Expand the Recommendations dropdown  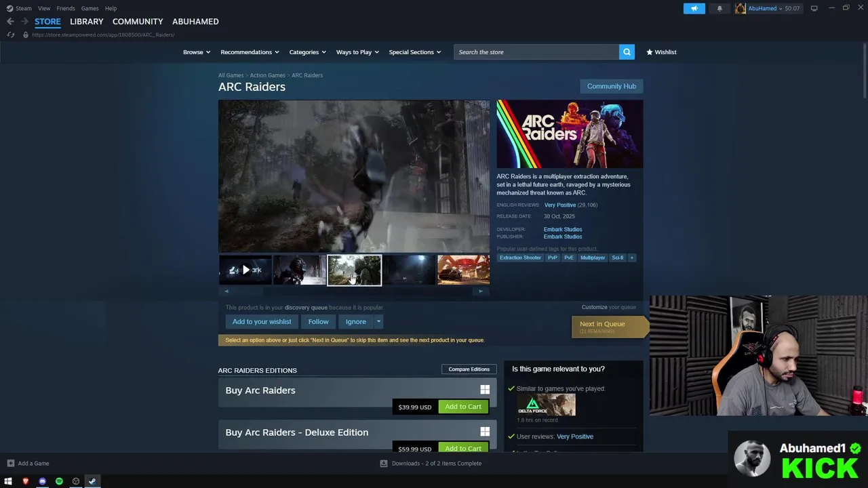(250, 52)
